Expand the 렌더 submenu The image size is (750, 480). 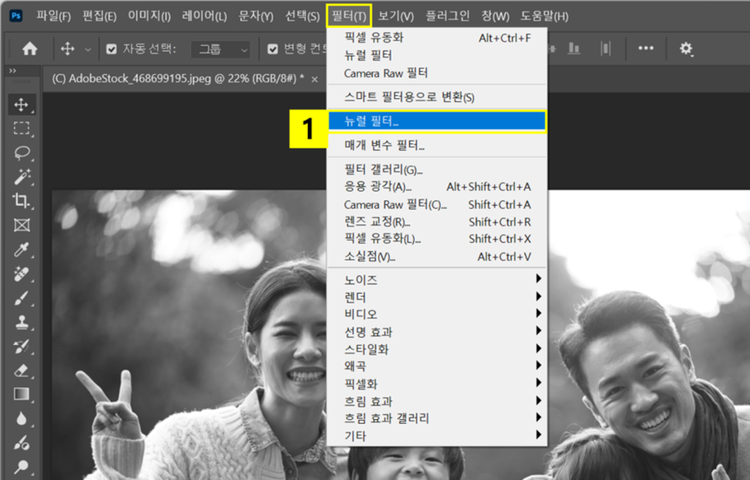[437, 297]
